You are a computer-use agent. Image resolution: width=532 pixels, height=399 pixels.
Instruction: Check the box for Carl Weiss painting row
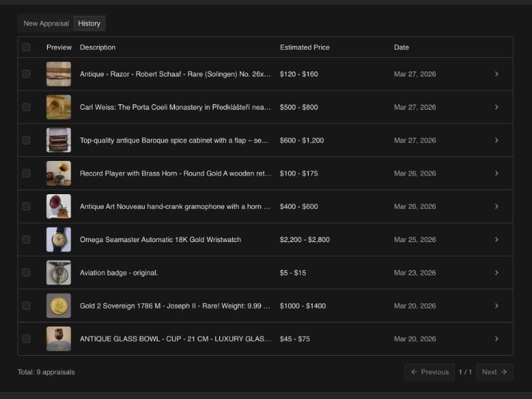(x=26, y=107)
